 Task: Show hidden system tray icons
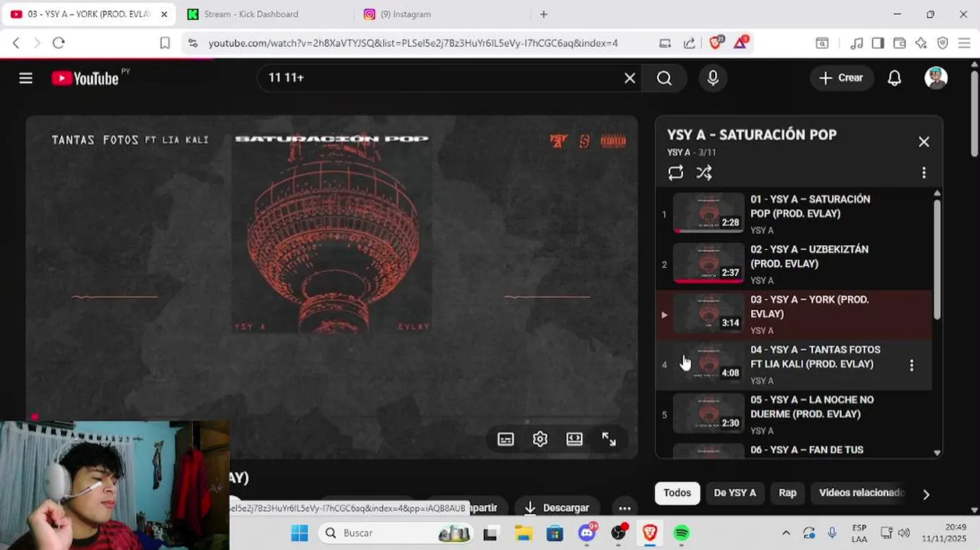786,533
